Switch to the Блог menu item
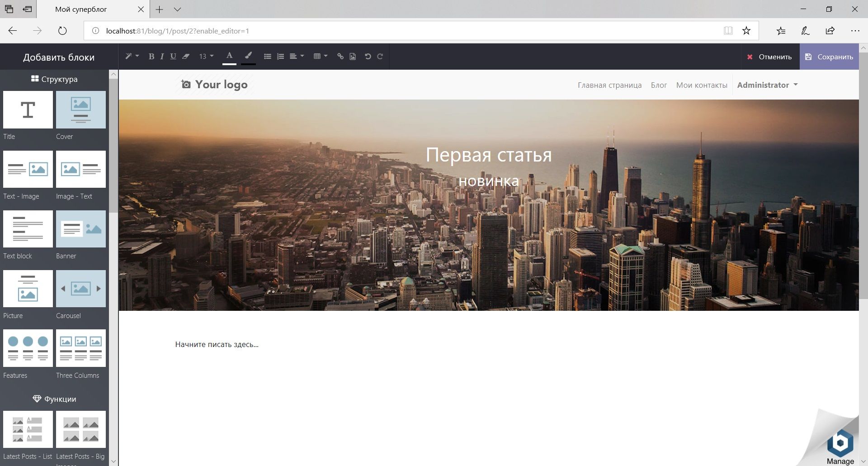This screenshot has height=466, width=868. (x=659, y=85)
